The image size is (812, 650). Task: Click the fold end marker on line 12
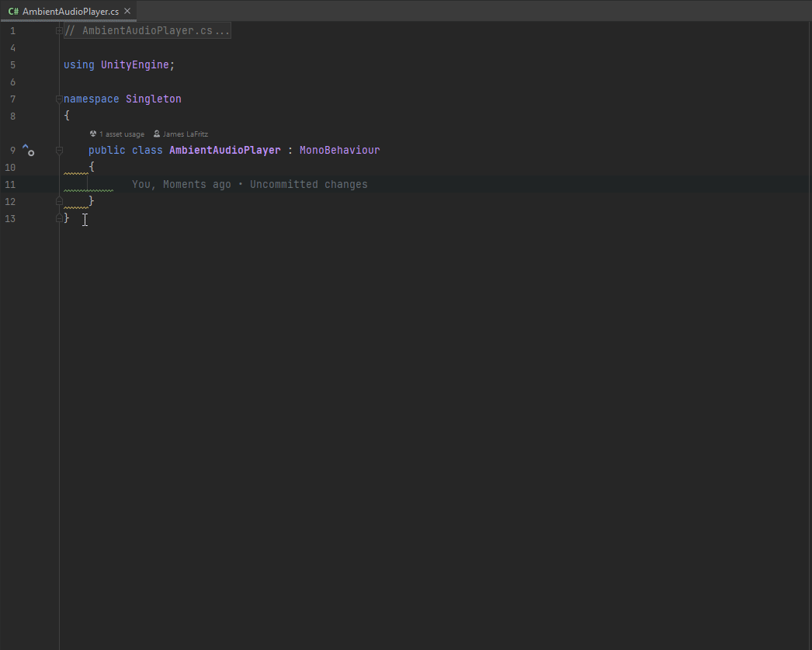coord(59,201)
